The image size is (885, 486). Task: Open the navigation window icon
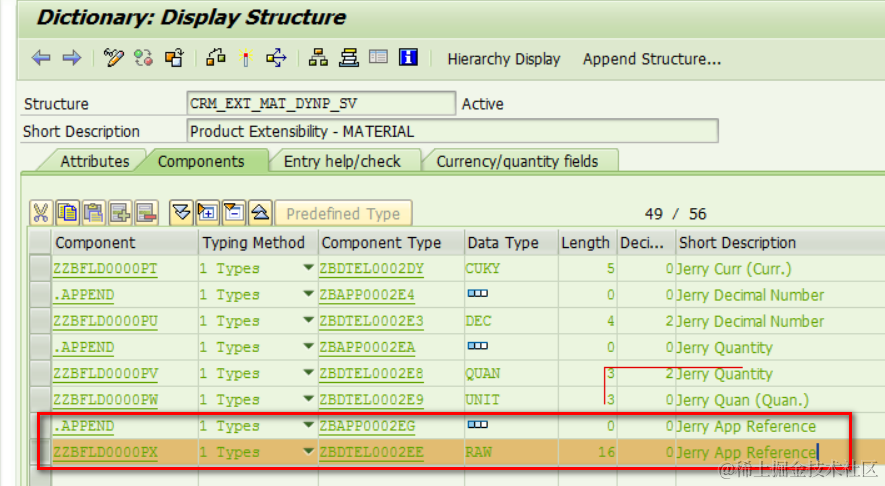(349, 58)
